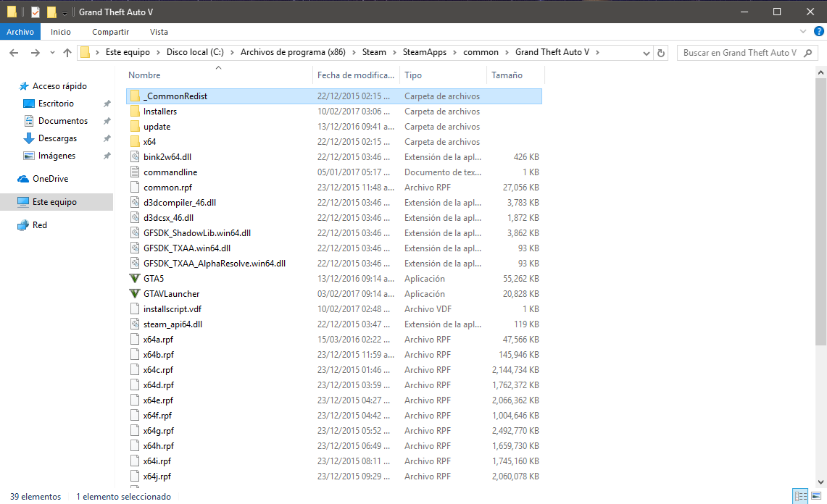Open the Archivo ribbon tab
This screenshot has height=504, width=827.
tap(20, 32)
